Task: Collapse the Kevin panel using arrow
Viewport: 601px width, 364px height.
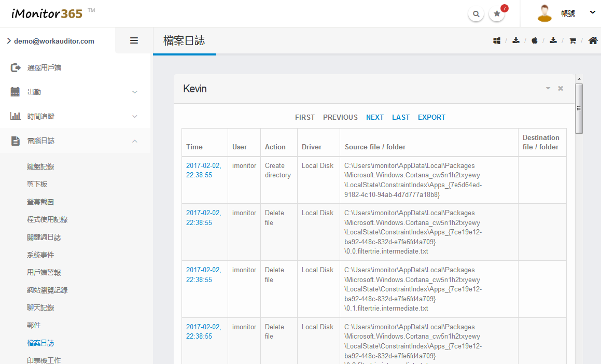Action: coord(548,89)
